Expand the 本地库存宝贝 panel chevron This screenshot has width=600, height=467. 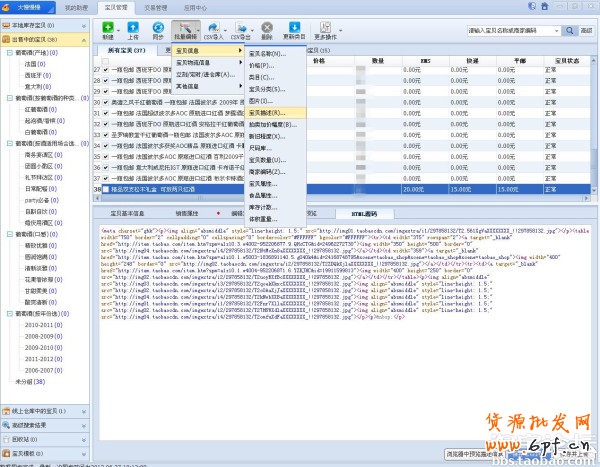click(x=84, y=26)
